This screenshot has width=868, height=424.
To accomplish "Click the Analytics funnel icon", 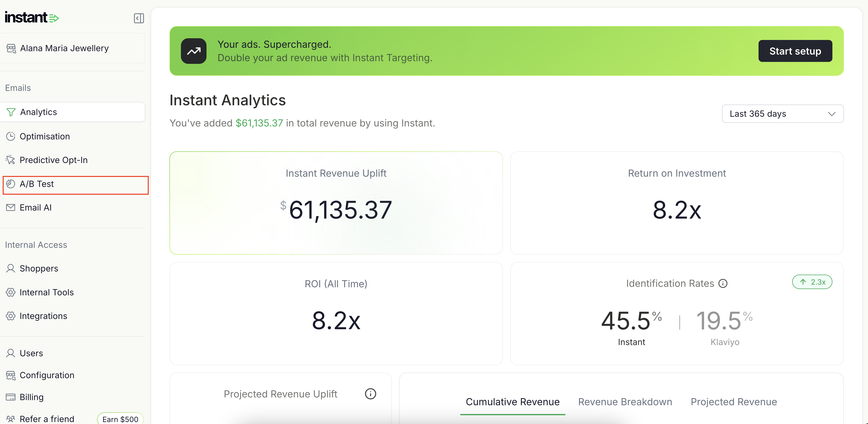I will coord(11,112).
